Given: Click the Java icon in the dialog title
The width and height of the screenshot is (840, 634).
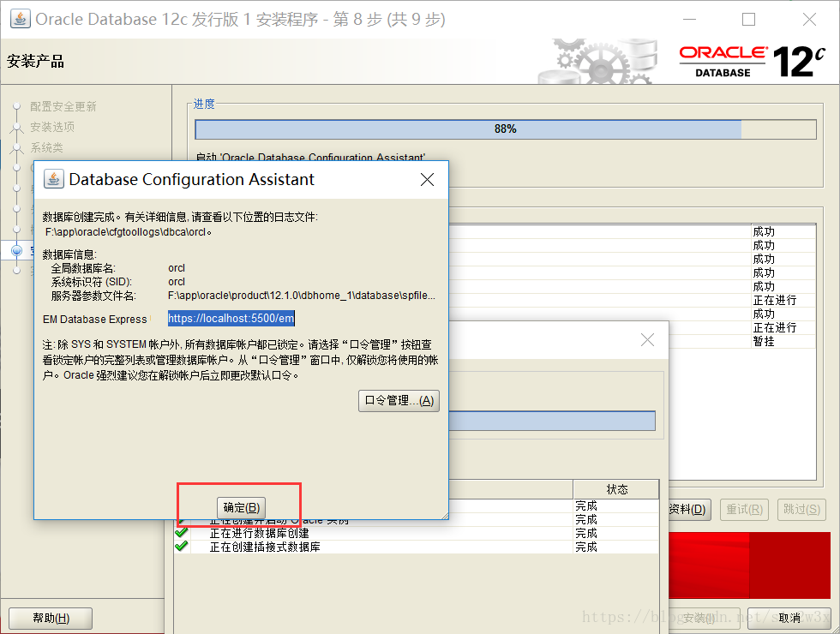Looking at the screenshot, I should pos(53,179).
